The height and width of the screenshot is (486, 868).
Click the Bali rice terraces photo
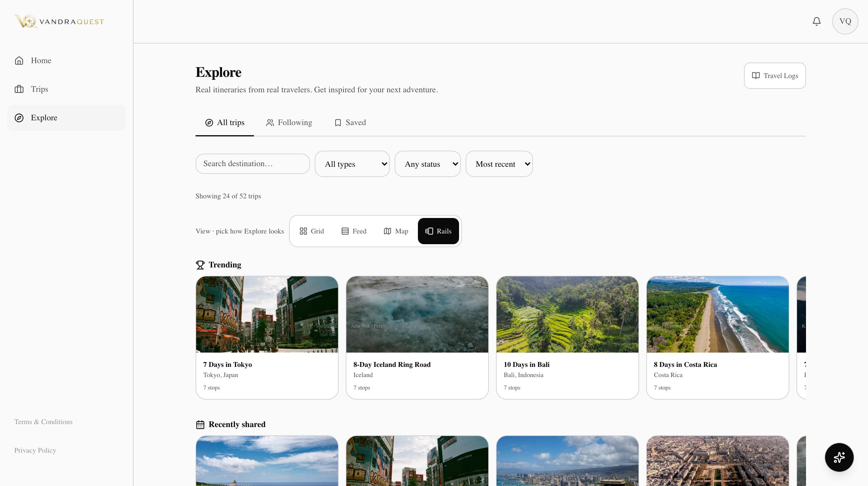coord(568,314)
